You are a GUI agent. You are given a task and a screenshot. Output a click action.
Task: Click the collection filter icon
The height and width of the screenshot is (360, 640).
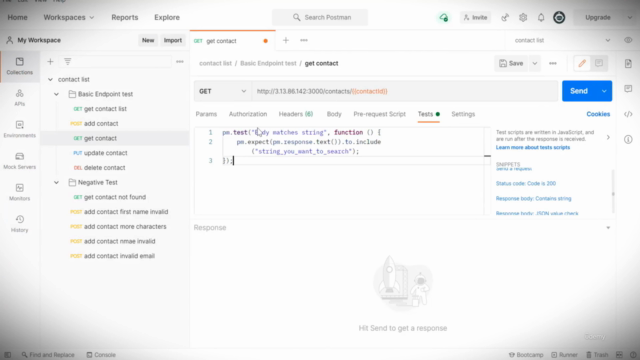tap(67, 62)
